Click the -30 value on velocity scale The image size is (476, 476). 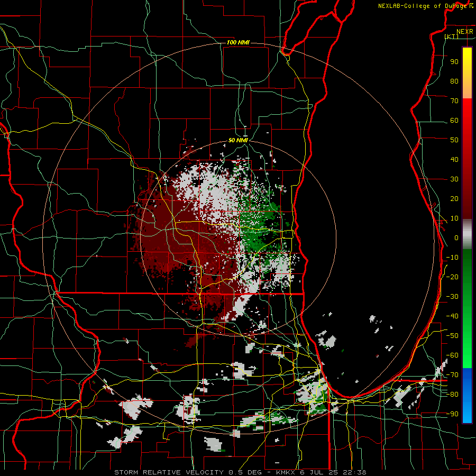pos(452,297)
